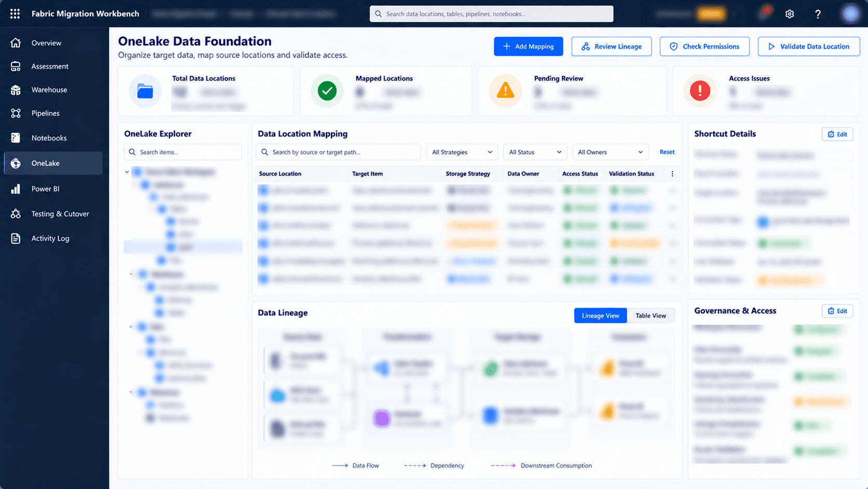Sort by Data Owner column header
The image size is (868, 489).
click(x=523, y=174)
